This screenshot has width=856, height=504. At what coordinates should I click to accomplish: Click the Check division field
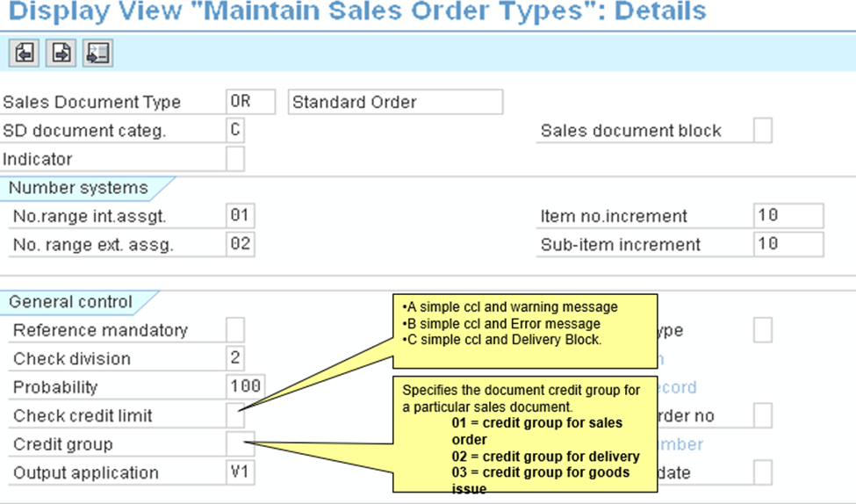click(x=235, y=358)
